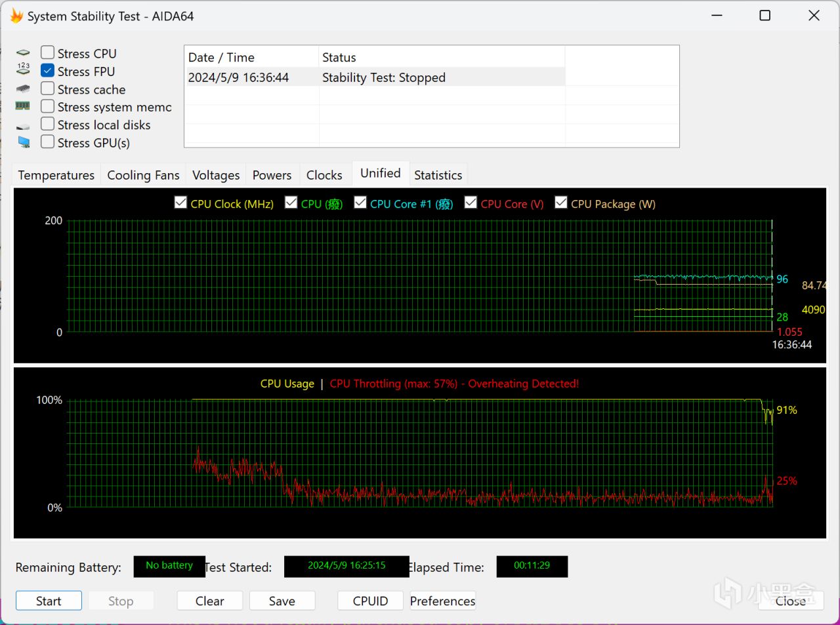Screen dimensions: 840x625
Task: Save the stability test results
Action: pyautogui.click(x=282, y=601)
